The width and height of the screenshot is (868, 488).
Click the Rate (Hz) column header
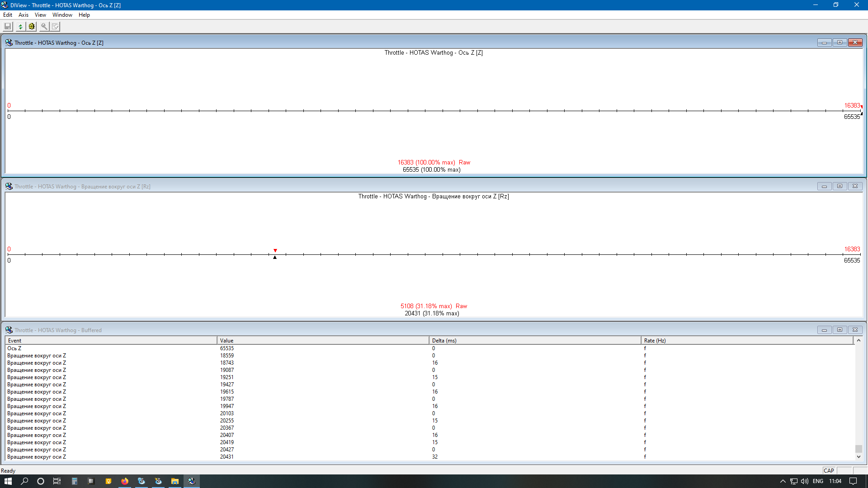[x=747, y=340]
